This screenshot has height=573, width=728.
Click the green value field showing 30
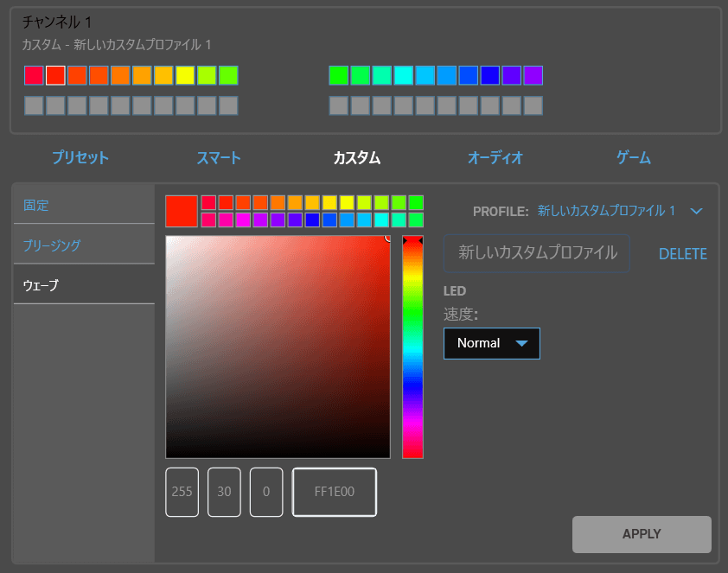224,492
